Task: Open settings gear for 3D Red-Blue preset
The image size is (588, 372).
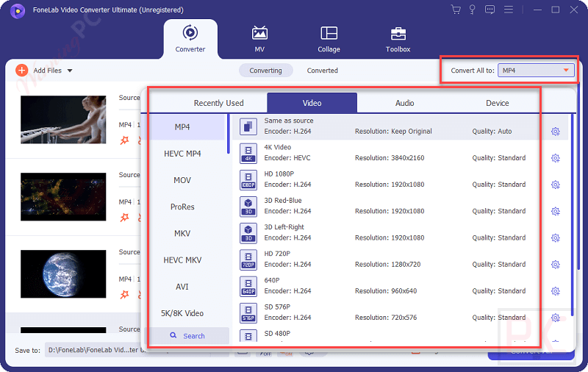Action: click(556, 211)
